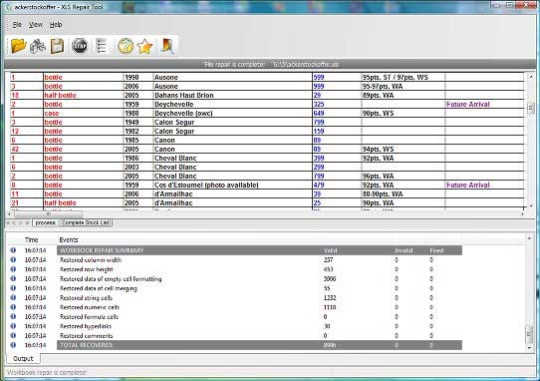Select Cos d'Estournel (photo available) cell

point(232,185)
